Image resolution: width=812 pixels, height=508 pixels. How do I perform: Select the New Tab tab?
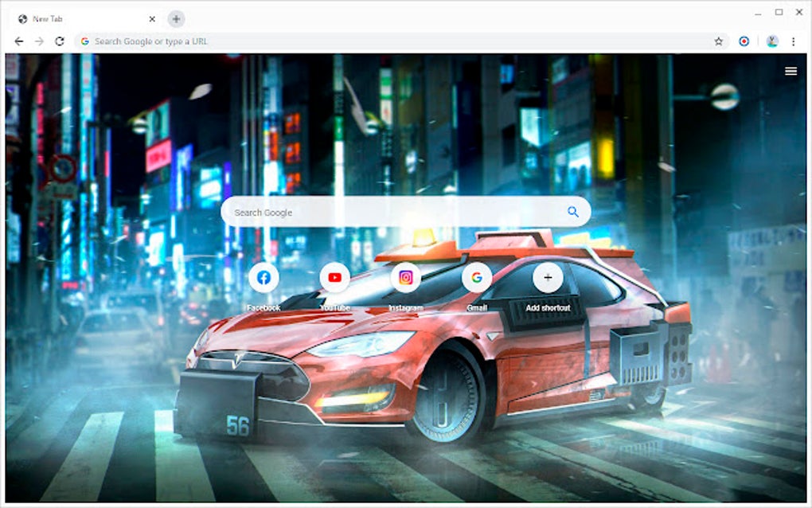(86, 19)
